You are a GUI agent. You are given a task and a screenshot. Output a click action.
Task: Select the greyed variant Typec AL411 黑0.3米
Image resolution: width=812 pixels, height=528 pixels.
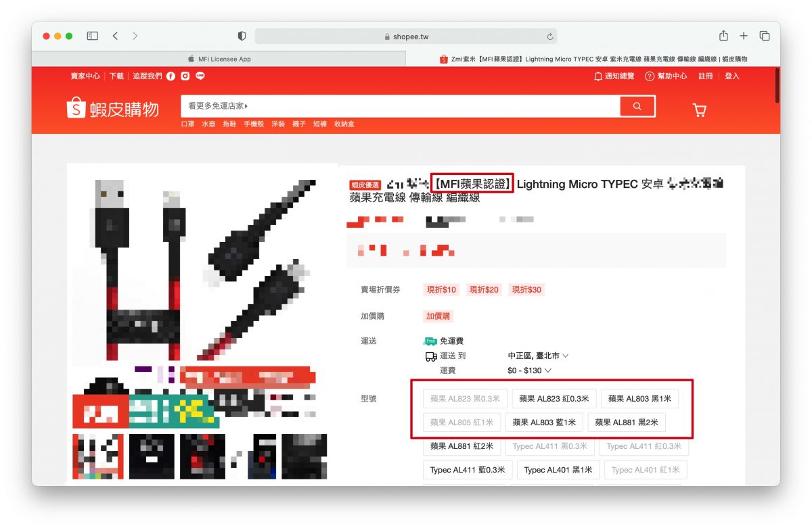coord(550,446)
